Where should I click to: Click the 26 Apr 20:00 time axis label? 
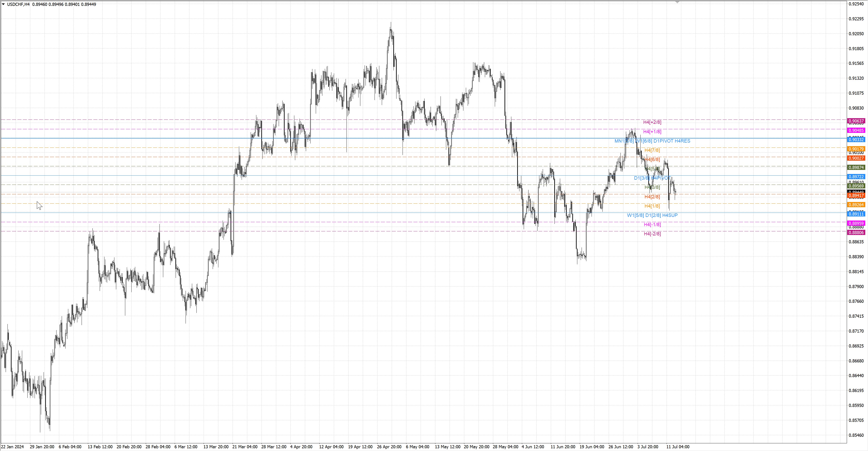coord(389,447)
